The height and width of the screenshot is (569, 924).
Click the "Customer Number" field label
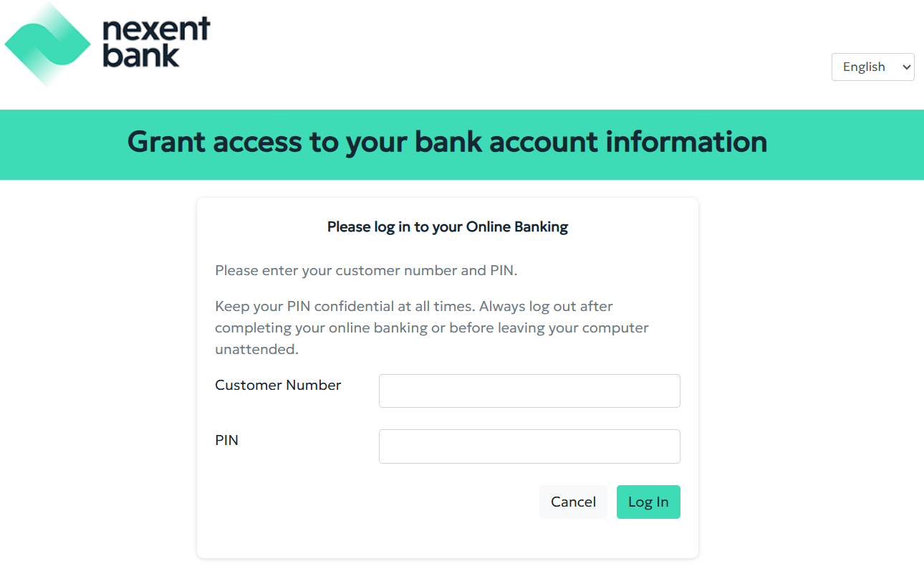[x=278, y=385]
